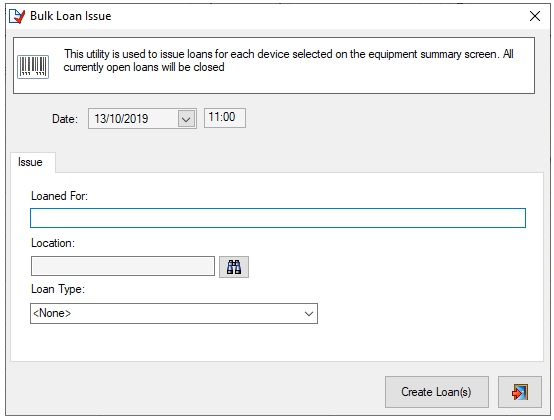The height and width of the screenshot is (420, 554).
Task: Click the Bulk Loan Issue title icon
Action: pyautogui.click(x=17, y=16)
